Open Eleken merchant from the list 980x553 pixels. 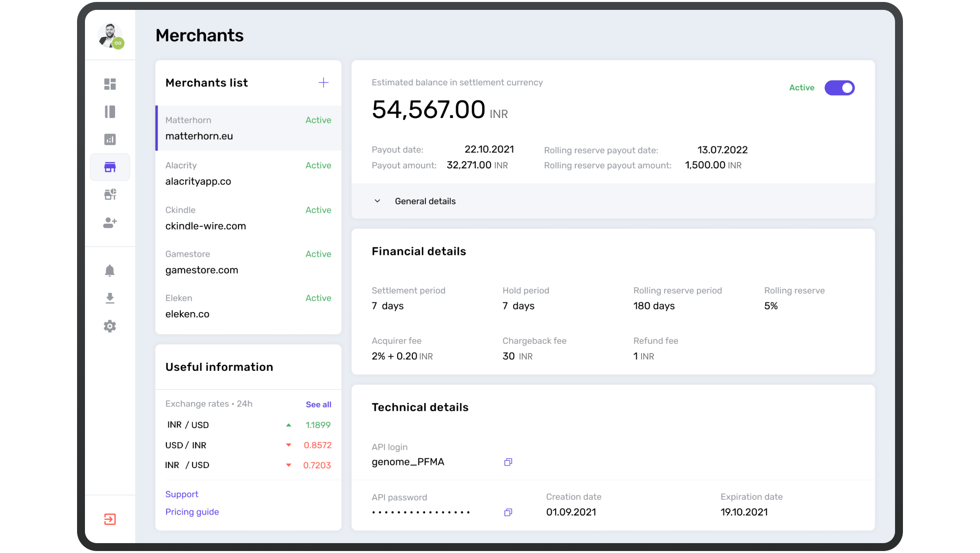click(x=248, y=306)
